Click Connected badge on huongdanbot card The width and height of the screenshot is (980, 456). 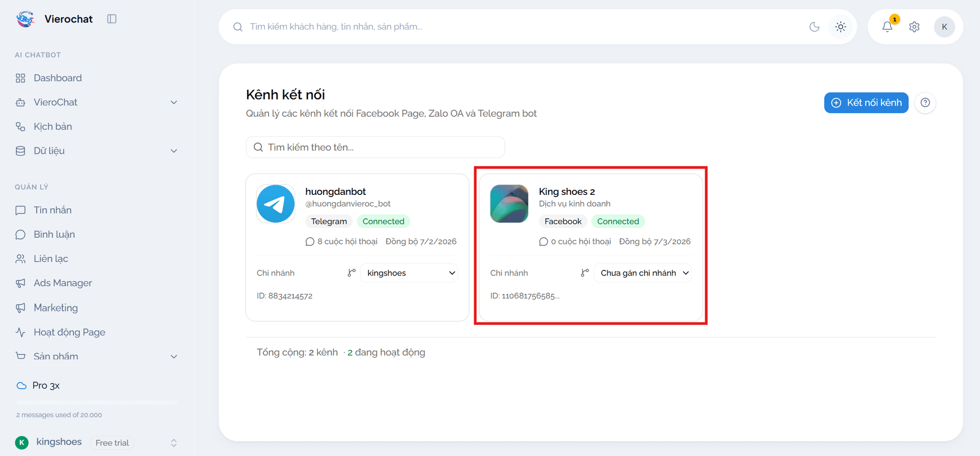(383, 221)
